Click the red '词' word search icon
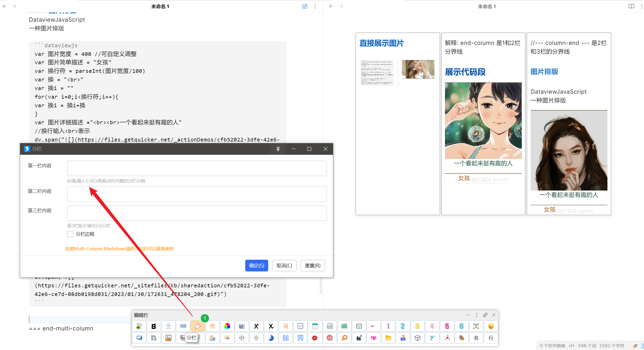 [x=330, y=338]
